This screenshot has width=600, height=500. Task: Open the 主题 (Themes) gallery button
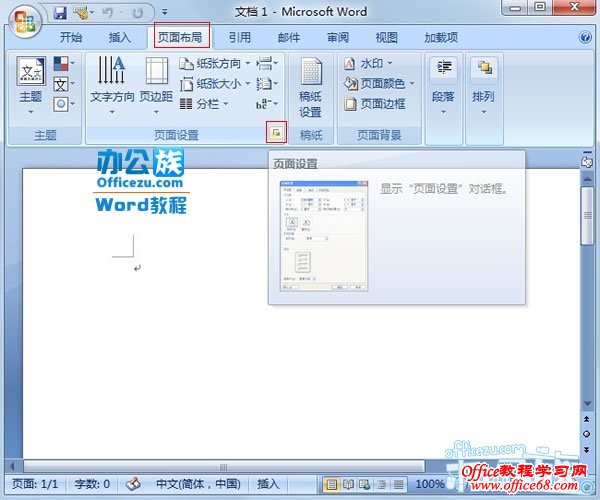pyautogui.click(x=31, y=85)
